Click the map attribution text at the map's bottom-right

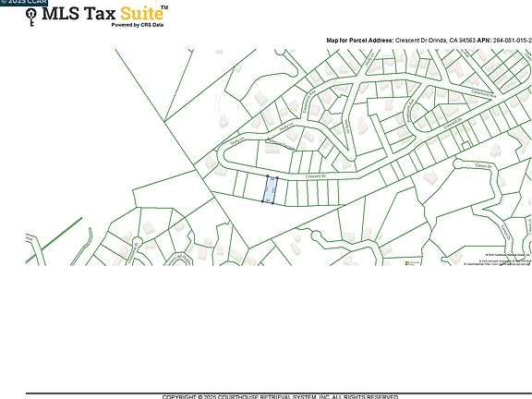coord(499,260)
